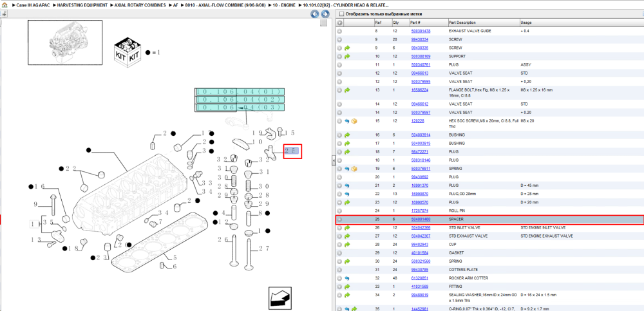Add part 500391478 using its plus icon
The height and width of the screenshot is (311, 644).
pyautogui.click(x=339, y=31)
